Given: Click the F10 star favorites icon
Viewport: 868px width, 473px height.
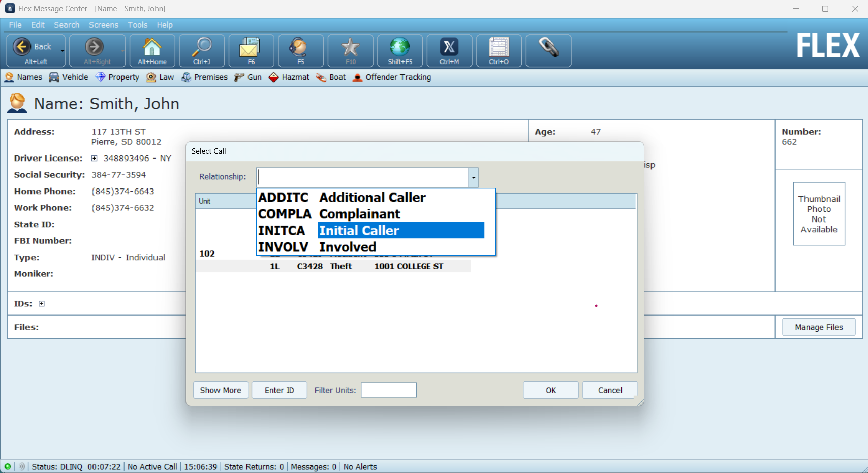Looking at the screenshot, I should tap(350, 48).
